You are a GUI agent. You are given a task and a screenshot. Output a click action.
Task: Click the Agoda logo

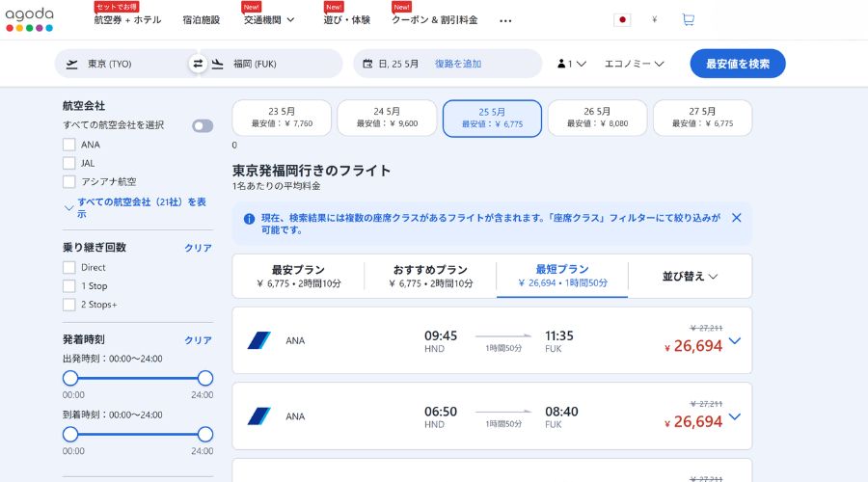pyautogui.click(x=29, y=20)
